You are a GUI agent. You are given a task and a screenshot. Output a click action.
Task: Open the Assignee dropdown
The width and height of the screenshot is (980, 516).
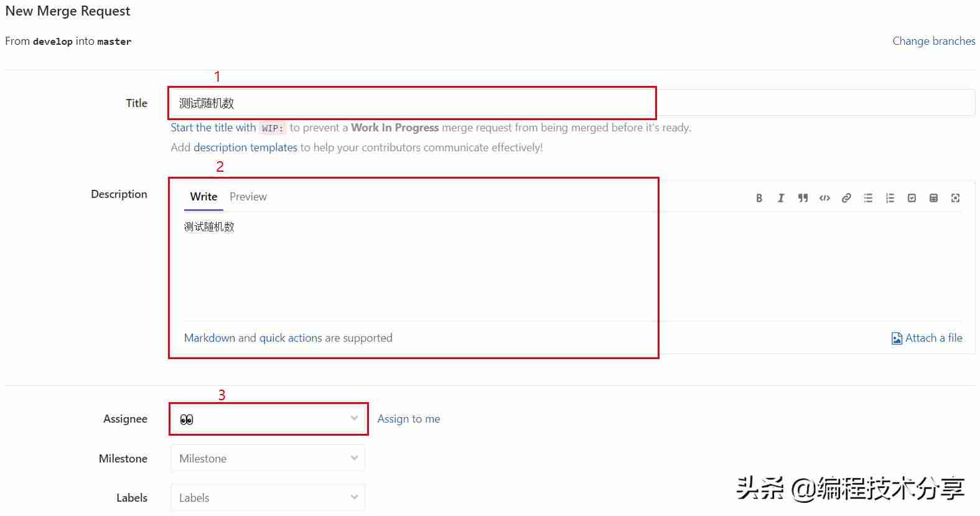[268, 419]
